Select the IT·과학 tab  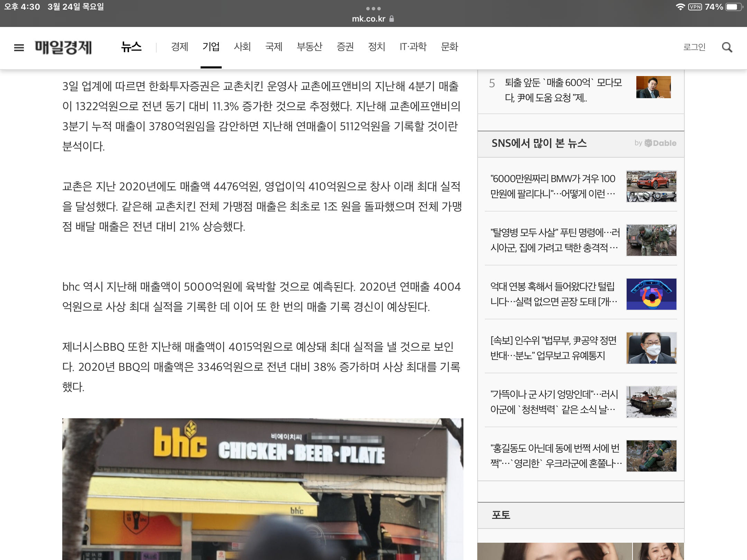click(x=413, y=47)
